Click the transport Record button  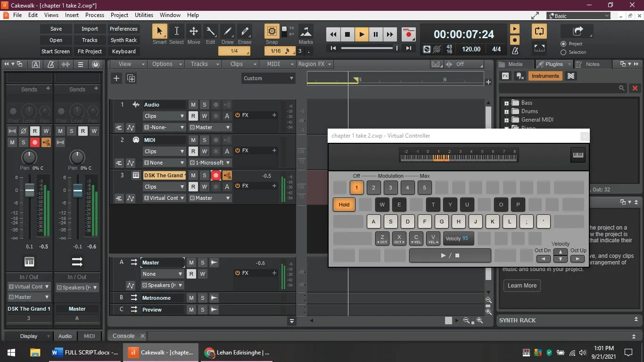pyautogui.click(x=408, y=34)
